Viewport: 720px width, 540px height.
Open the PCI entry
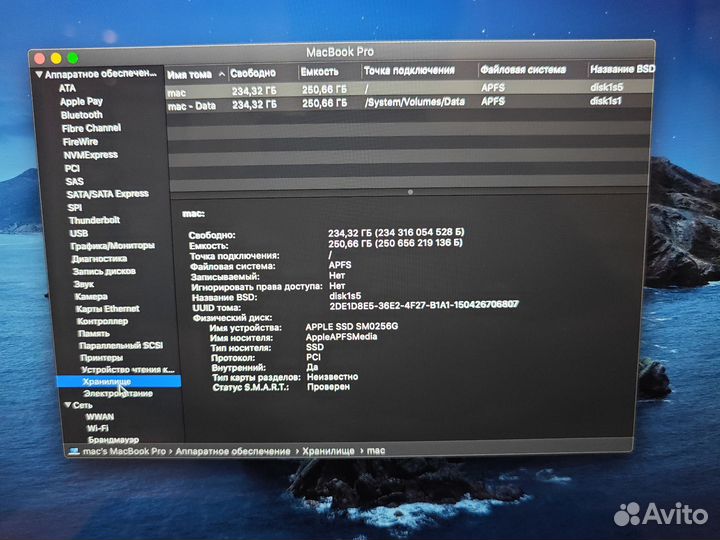point(72,168)
